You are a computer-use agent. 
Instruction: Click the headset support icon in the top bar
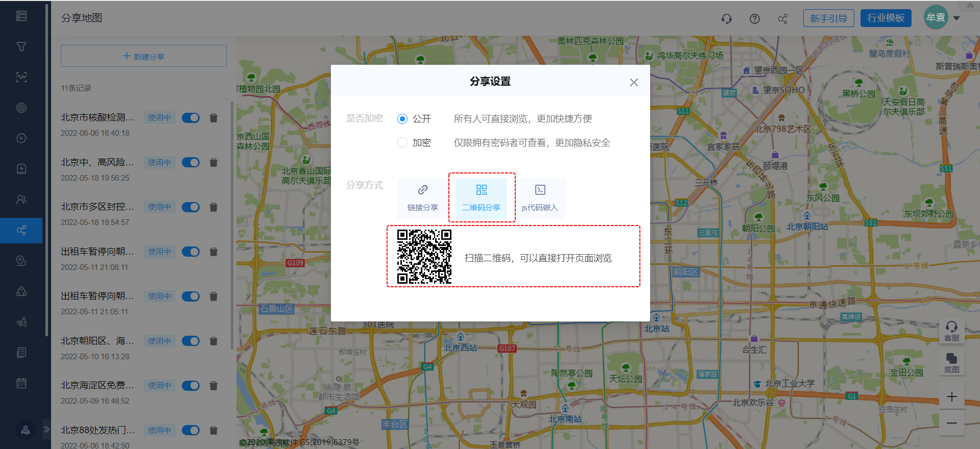726,19
